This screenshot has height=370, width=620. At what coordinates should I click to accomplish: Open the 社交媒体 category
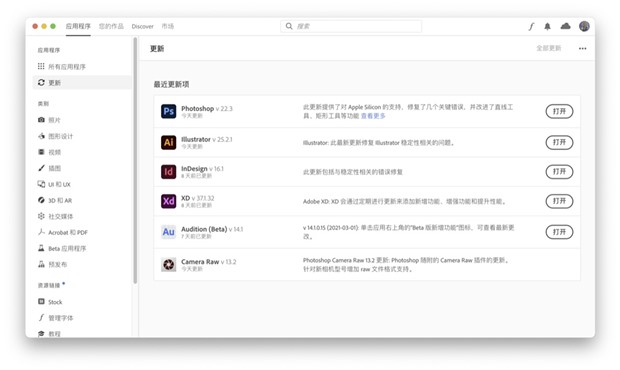point(55,216)
